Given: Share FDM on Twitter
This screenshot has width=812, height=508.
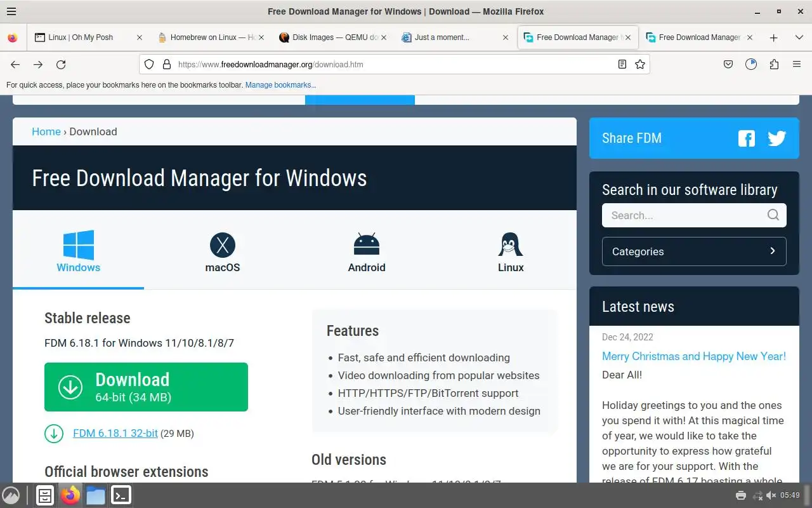Looking at the screenshot, I should (x=777, y=138).
